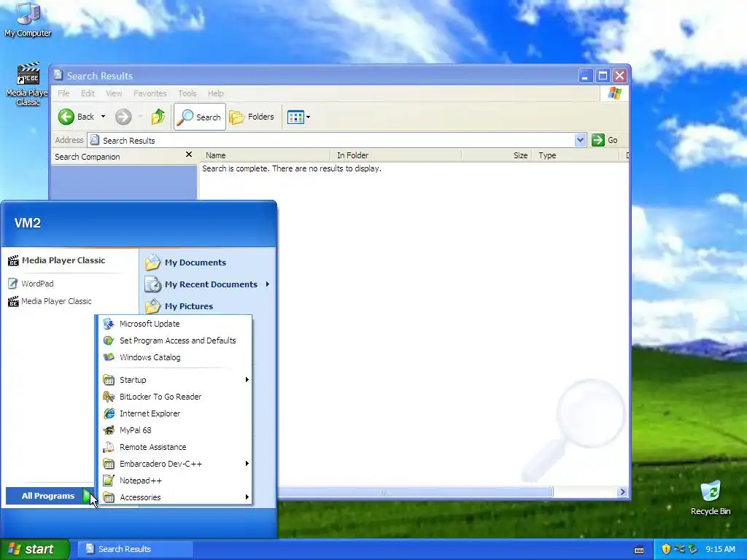Go up one folder level
The width and height of the screenshot is (747, 560).
158,117
